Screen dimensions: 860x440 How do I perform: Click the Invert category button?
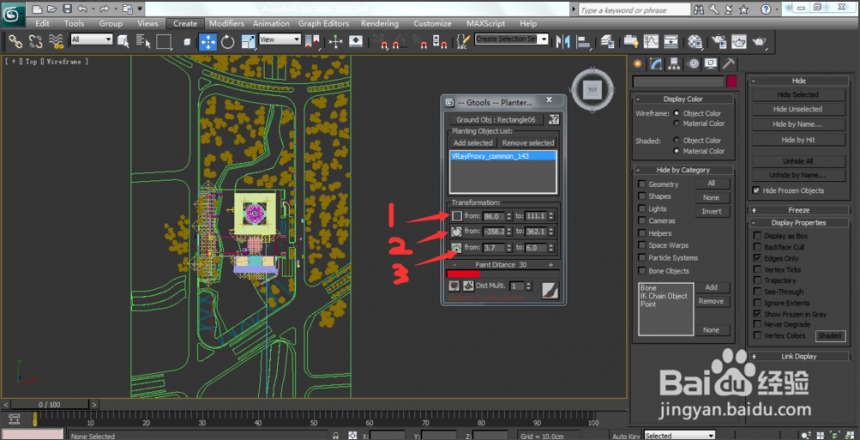click(x=712, y=212)
